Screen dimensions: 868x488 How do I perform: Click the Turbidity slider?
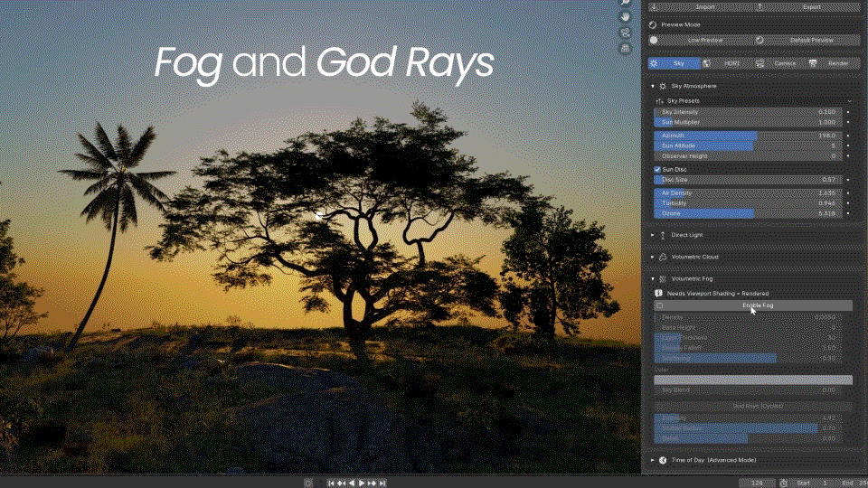[748, 203]
